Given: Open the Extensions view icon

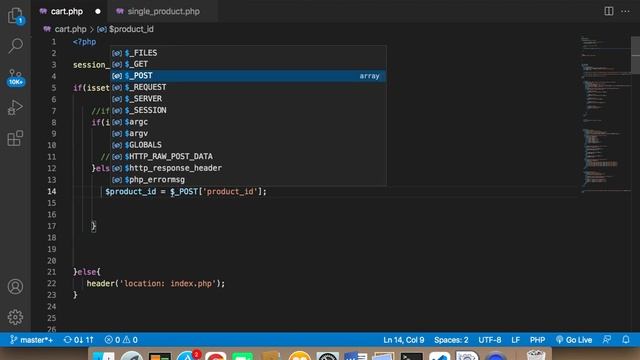Looking at the screenshot, I should 16,138.
